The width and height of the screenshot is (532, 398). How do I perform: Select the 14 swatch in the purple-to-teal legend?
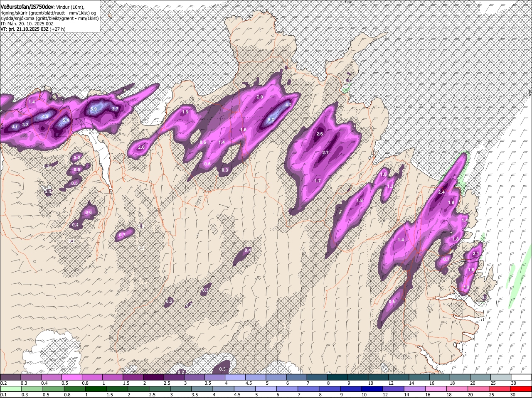pyautogui.click(x=419, y=377)
